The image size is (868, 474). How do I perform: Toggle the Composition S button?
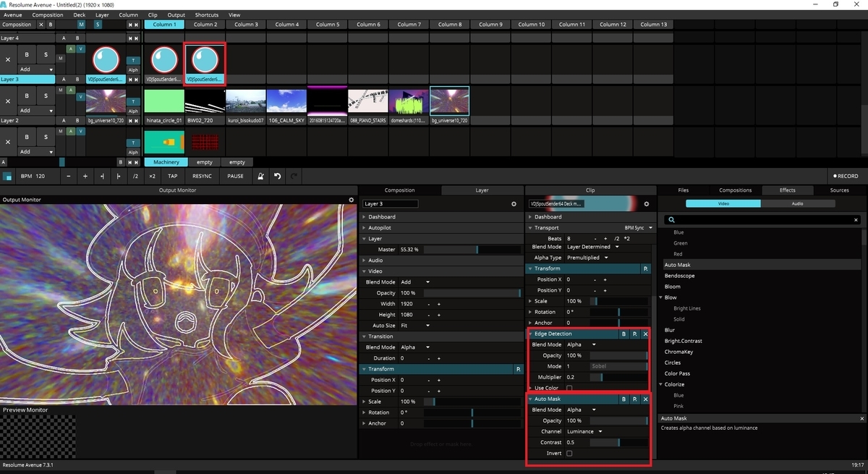coord(98,25)
